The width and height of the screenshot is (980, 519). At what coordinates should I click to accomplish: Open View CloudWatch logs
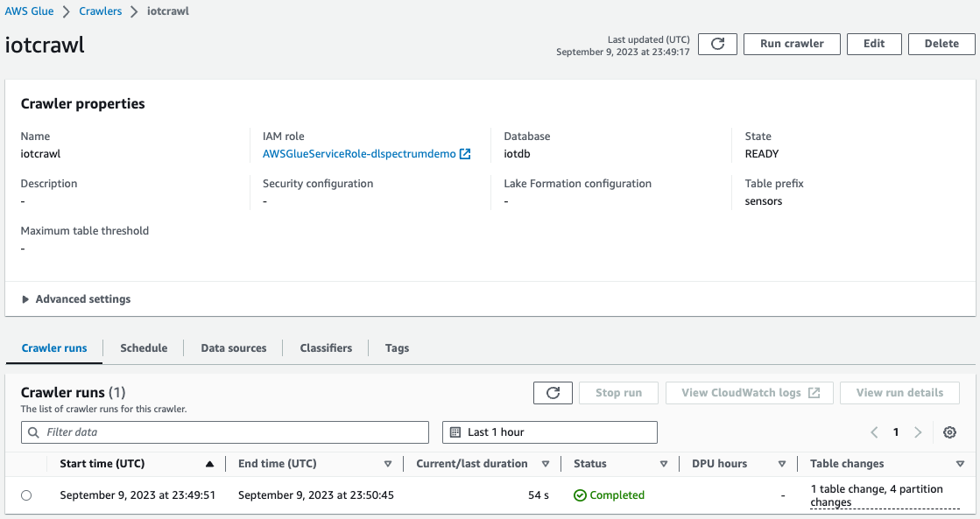[x=750, y=393]
